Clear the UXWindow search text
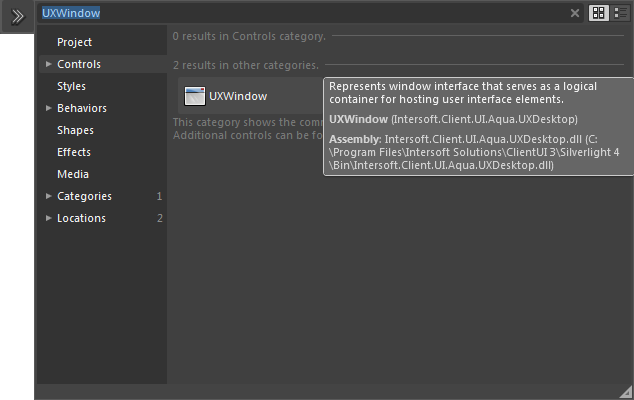The width and height of the screenshot is (634, 400). coord(575,13)
